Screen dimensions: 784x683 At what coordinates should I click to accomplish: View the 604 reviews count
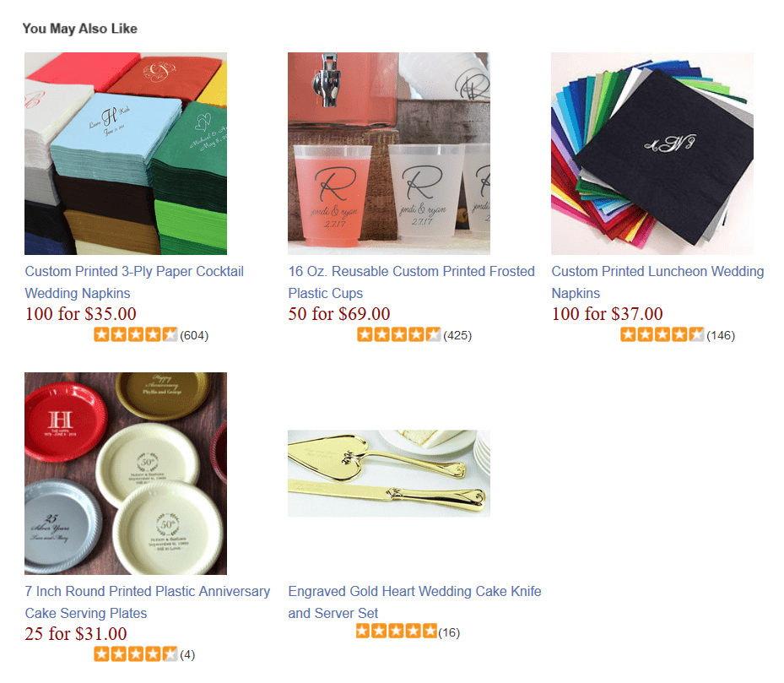click(194, 336)
